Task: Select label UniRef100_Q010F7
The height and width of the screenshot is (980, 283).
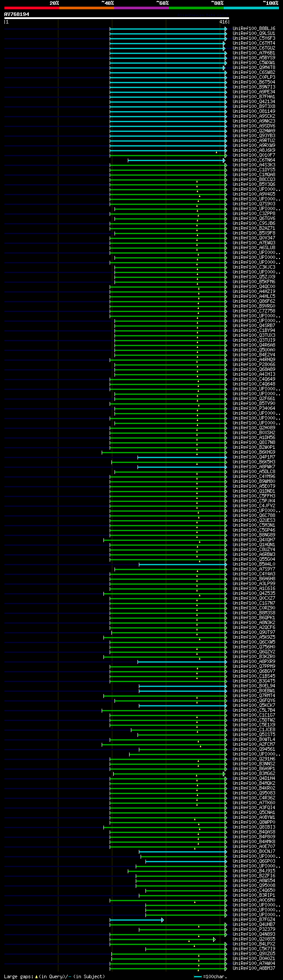Action: pyautogui.click(x=254, y=155)
